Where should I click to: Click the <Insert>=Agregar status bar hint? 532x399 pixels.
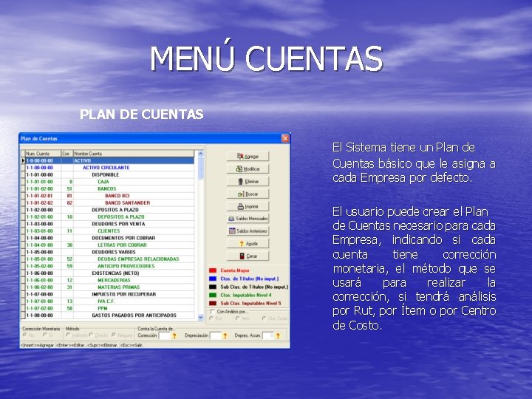click(38, 345)
